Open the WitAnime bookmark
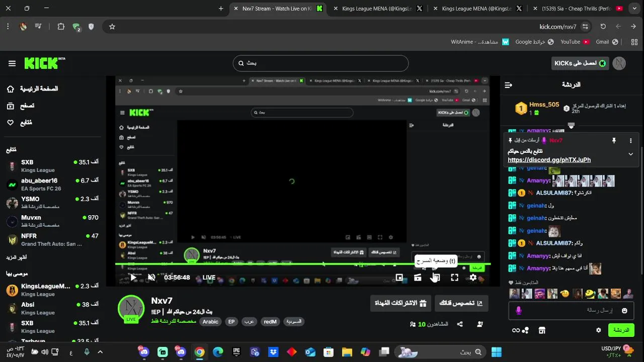Image resolution: width=644 pixels, height=362 pixels. pos(480,42)
